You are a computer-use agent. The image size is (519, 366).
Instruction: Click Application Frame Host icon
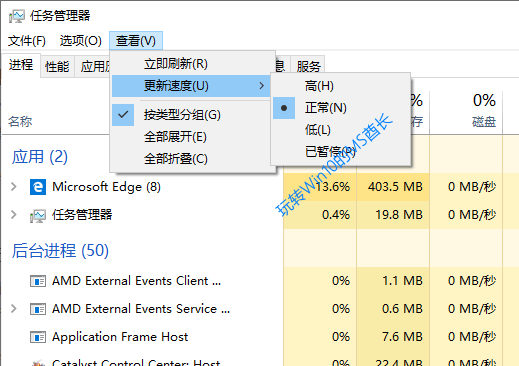[38, 337]
